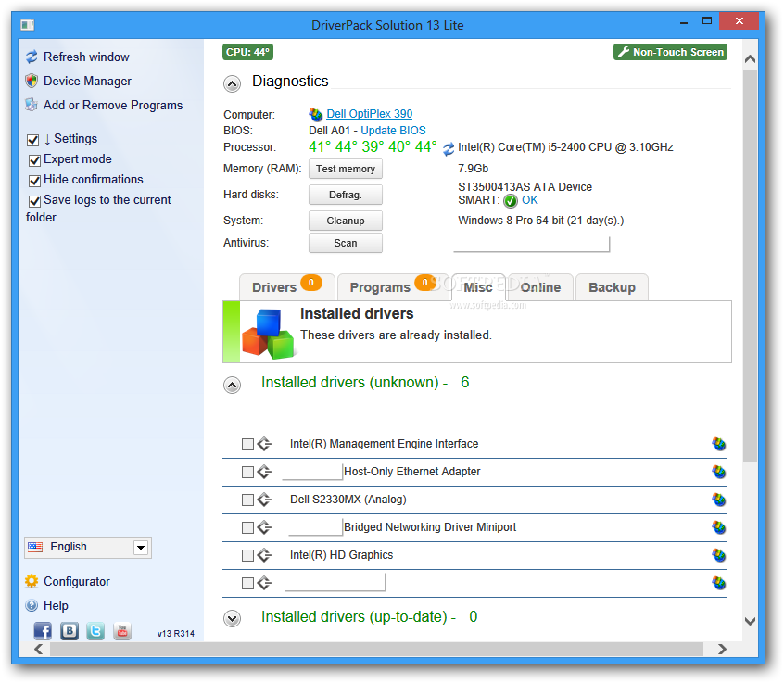Check Intel(R) Management Engine Interface driver
The width and height of the screenshot is (784, 683).
[247, 445]
